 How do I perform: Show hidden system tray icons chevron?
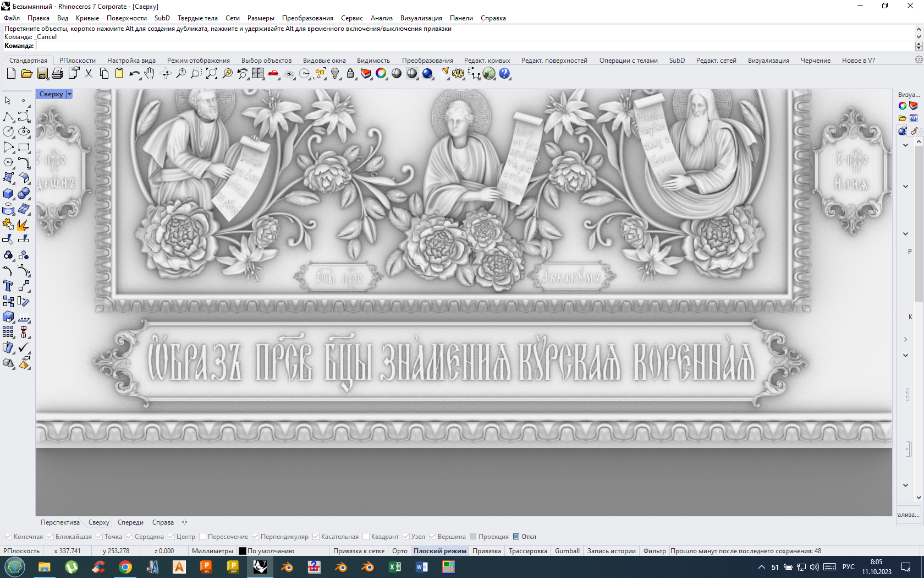761,567
